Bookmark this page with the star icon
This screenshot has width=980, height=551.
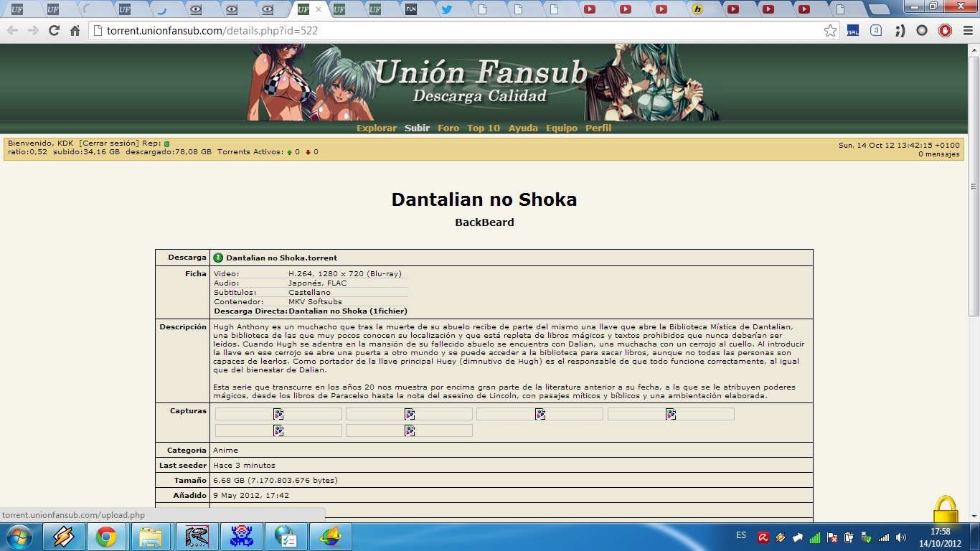pyautogui.click(x=830, y=31)
